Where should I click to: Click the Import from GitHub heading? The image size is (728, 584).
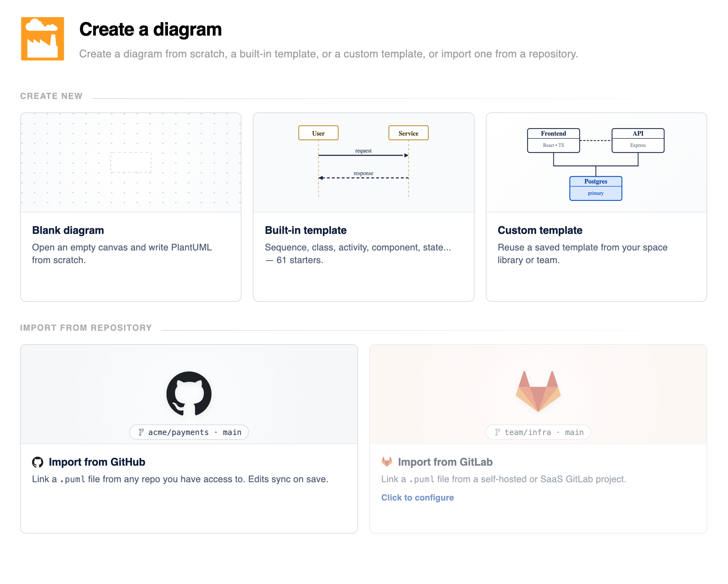click(97, 462)
